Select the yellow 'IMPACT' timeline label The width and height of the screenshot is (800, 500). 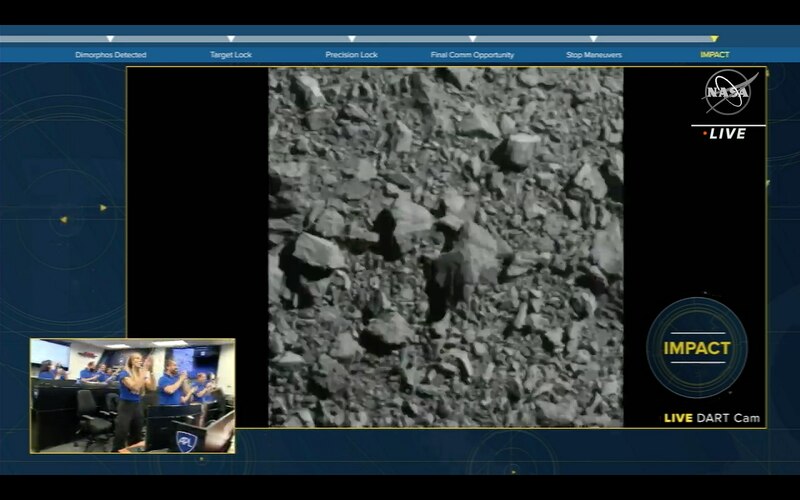(715, 55)
